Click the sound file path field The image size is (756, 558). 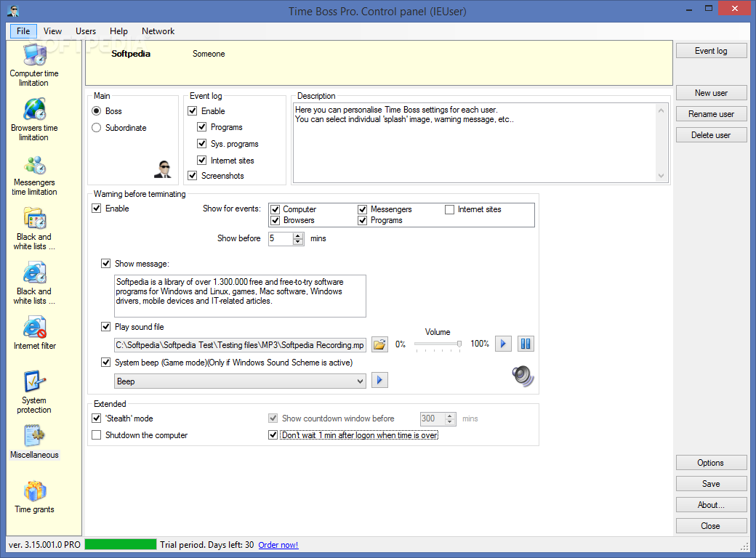pyautogui.click(x=240, y=345)
